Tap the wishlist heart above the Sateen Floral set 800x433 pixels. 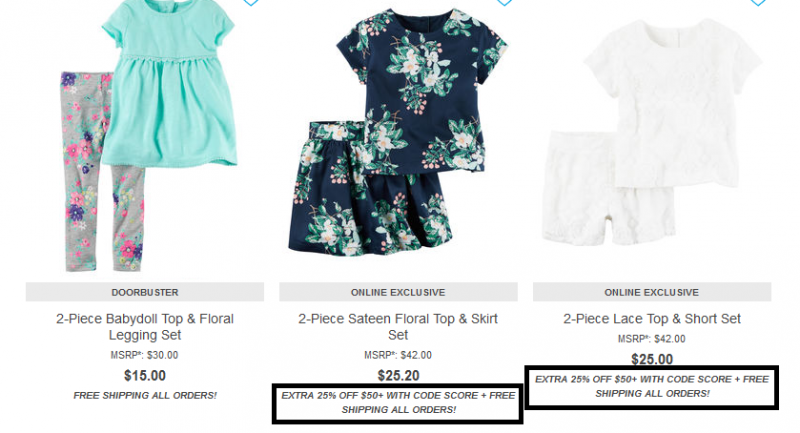(x=504, y=2)
